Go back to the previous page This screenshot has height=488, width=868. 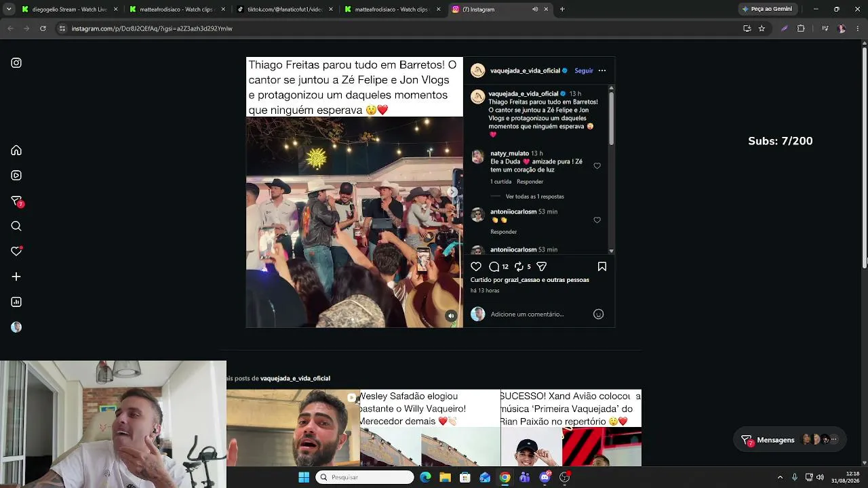10,28
